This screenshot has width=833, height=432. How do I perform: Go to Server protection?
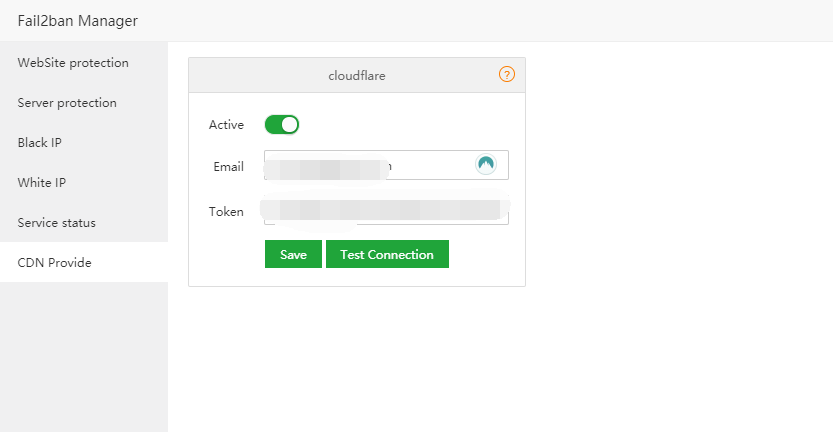pos(67,103)
